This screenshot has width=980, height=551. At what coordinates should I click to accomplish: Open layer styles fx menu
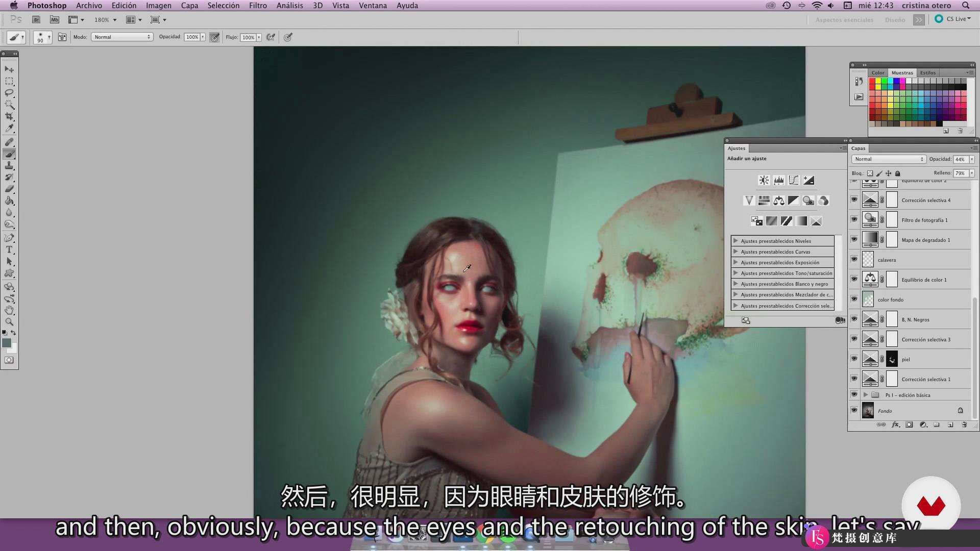[x=895, y=424]
